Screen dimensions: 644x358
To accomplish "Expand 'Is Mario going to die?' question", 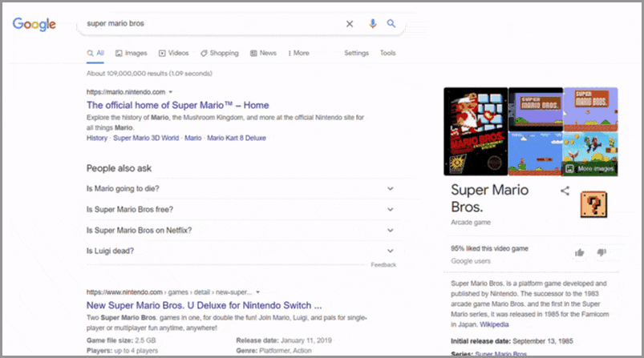I will pyautogui.click(x=241, y=189).
